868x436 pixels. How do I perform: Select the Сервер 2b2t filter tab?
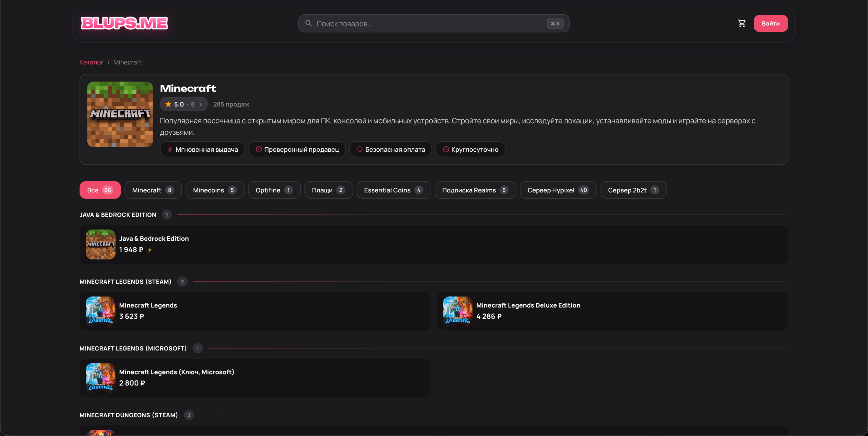(633, 190)
